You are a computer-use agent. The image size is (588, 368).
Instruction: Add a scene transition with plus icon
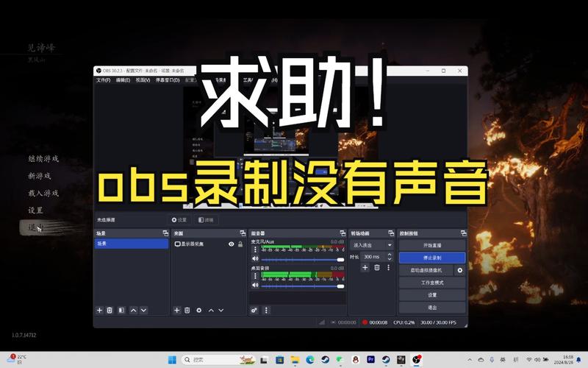pyautogui.click(x=365, y=267)
